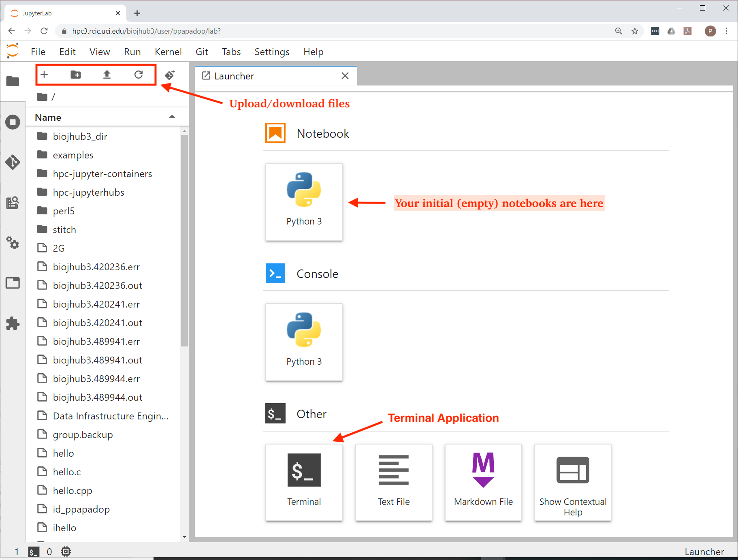Select the hpc-jupyter-containers folder

point(103,173)
